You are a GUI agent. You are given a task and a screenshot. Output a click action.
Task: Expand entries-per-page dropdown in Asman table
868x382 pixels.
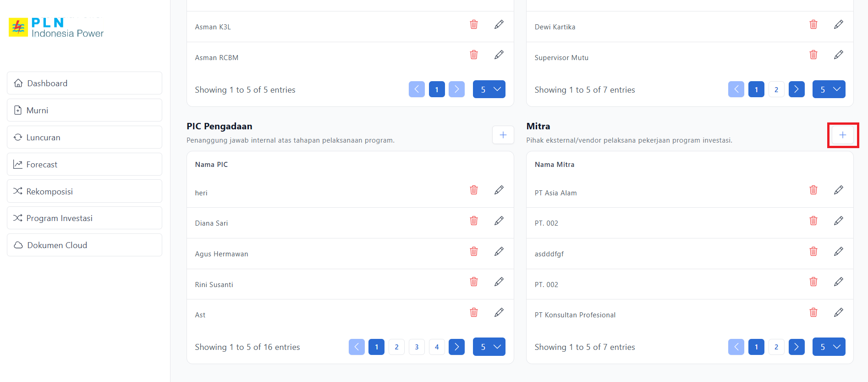(x=489, y=89)
